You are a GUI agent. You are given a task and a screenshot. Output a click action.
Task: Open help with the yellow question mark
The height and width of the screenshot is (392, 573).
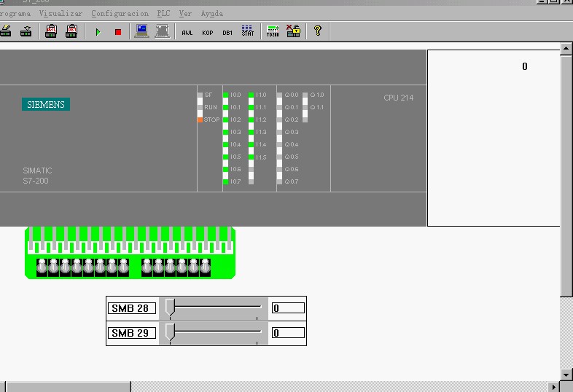pos(318,31)
